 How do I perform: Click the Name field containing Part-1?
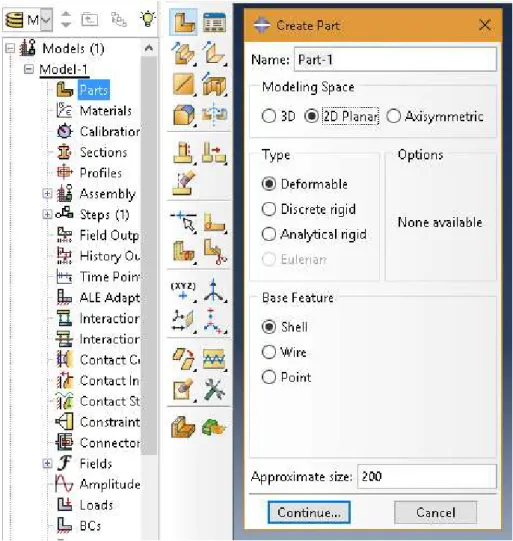click(x=395, y=60)
